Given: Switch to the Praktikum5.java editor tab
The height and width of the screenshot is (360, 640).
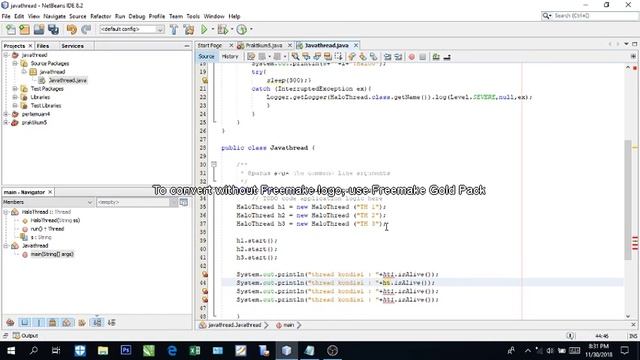Looking at the screenshot, I should [264, 45].
